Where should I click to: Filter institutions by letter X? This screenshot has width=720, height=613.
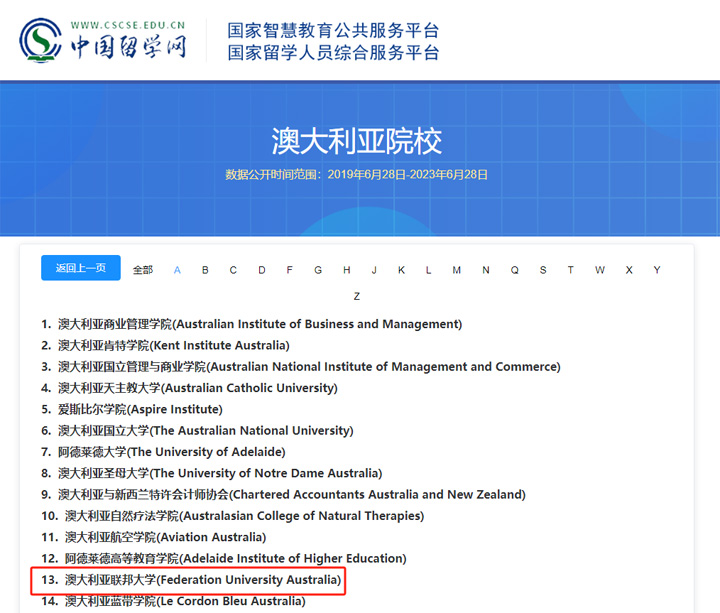click(x=629, y=270)
